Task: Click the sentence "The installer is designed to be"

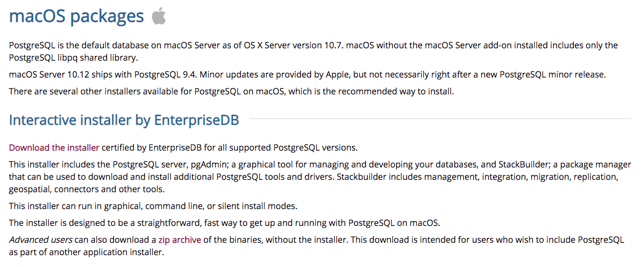Action: (225, 223)
